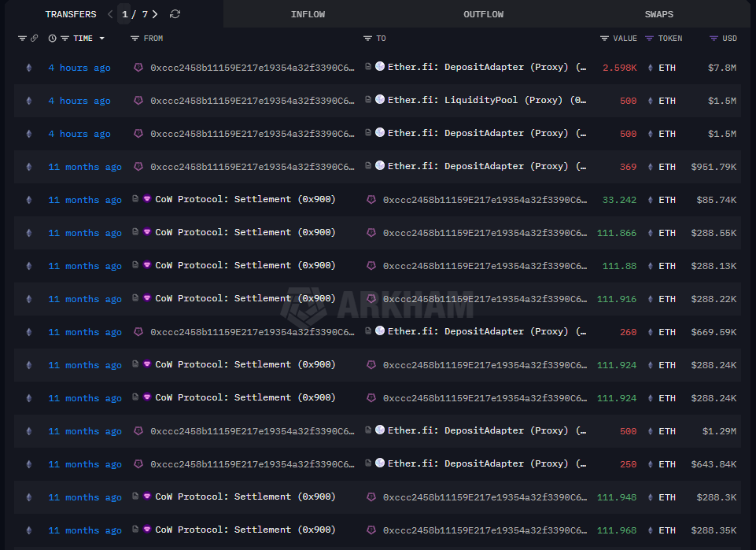Click the copy icon next to Ether.fi DepositAdapter
The width and height of the screenshot is (756, 550).
(x=367, y=67)
